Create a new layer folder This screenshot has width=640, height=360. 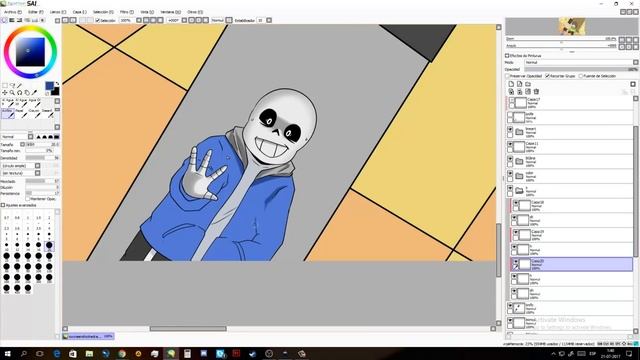528,84
